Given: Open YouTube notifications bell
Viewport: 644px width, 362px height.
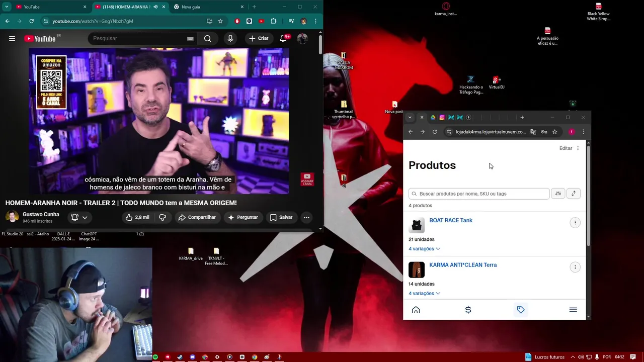Looking at the screenshot, I should point(283,38).
